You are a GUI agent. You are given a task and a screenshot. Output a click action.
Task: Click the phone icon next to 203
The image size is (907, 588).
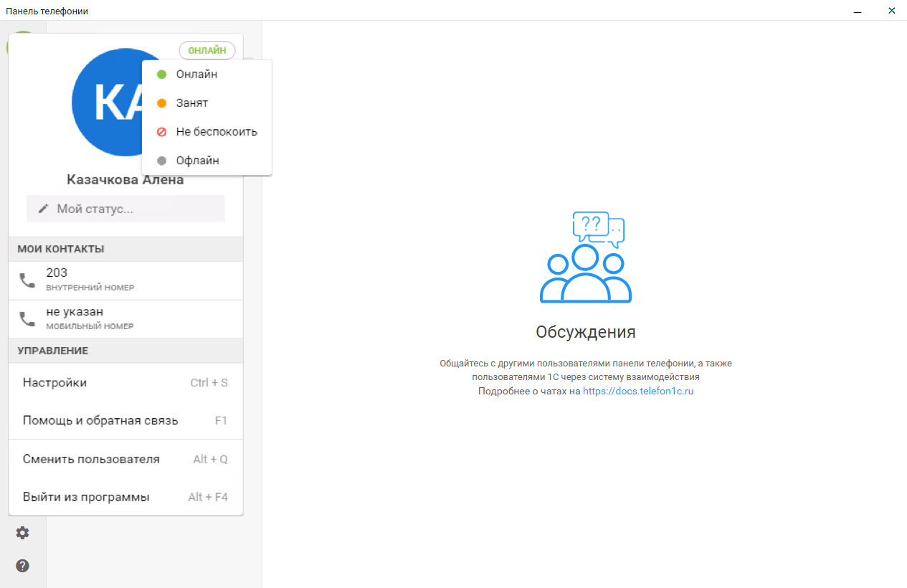pyautogui.click(x=27, y=280)
